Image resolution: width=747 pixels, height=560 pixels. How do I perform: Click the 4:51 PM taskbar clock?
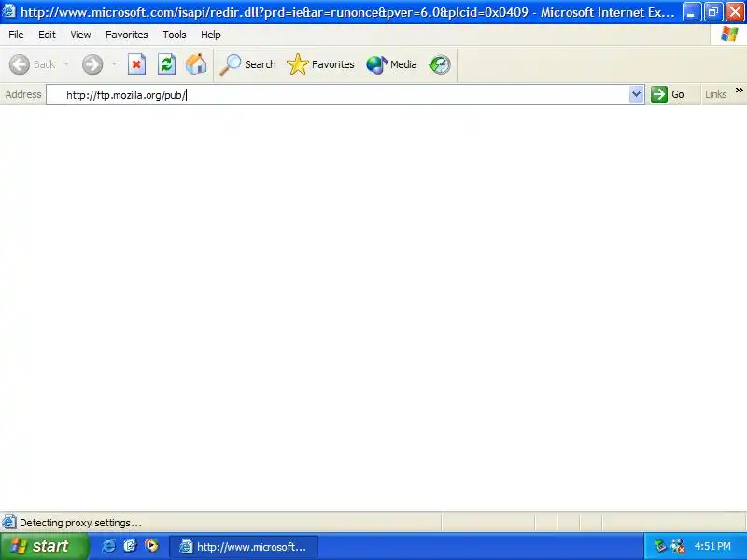[712, 546]
